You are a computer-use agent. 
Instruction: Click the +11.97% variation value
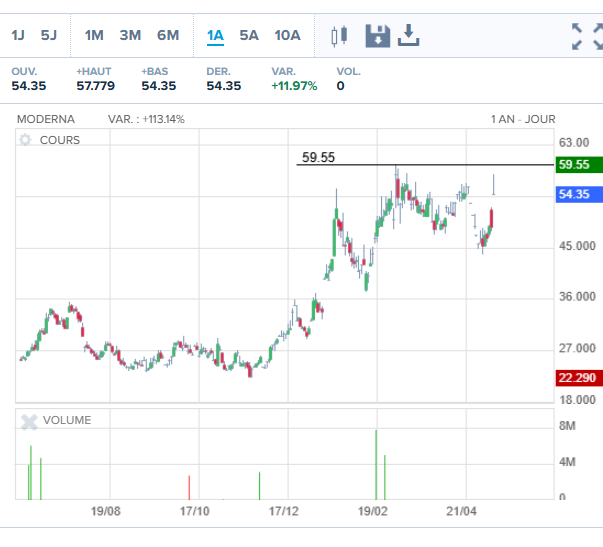coord(294,86)
